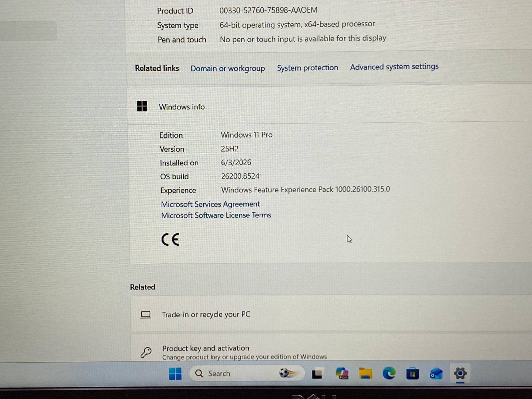Open Microsoft Services Agreement link
Screen dimensions: 532x399
(210, 204)
